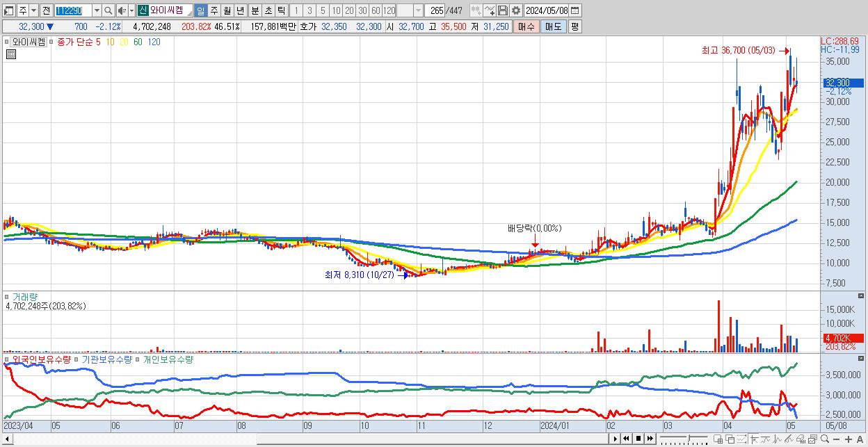Click the horizontal chart scrollbar at bottom
The image size is (868, 447).
[x=433, y=439]
